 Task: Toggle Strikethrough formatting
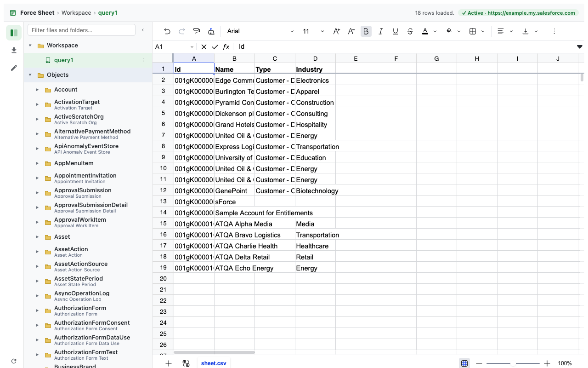410,31
